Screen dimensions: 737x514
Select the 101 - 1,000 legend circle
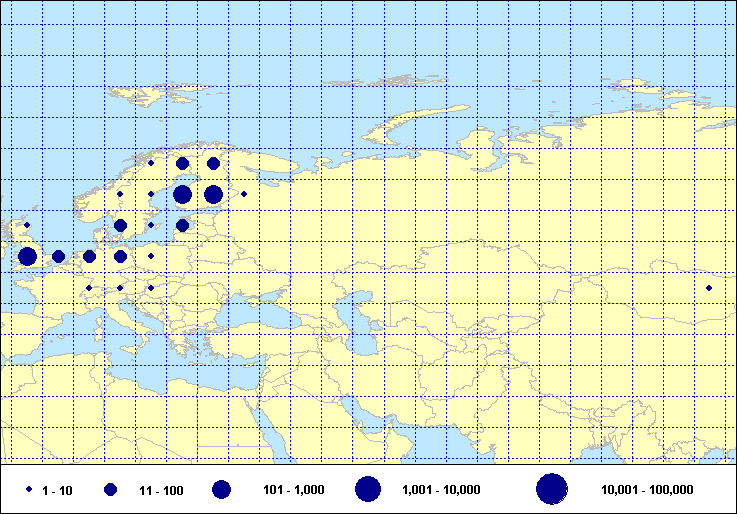(x=221, y=489)
